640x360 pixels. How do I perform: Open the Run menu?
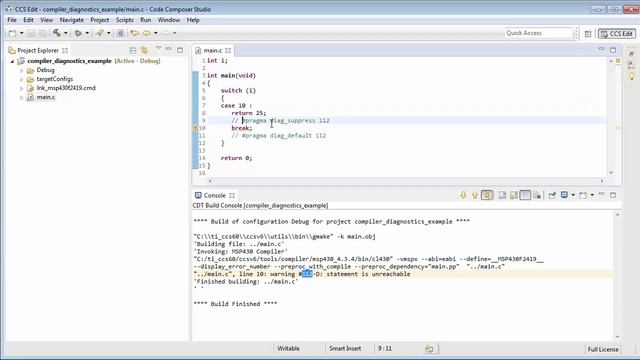146,20
